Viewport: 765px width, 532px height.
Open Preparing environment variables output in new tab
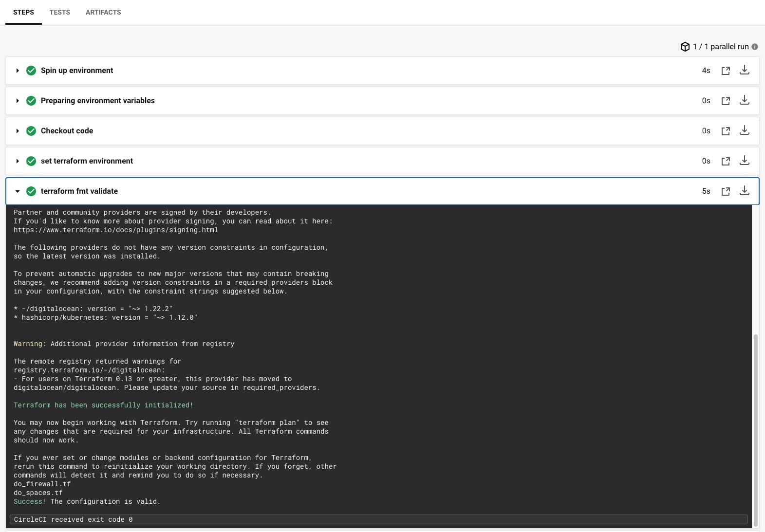pos(726,101)
